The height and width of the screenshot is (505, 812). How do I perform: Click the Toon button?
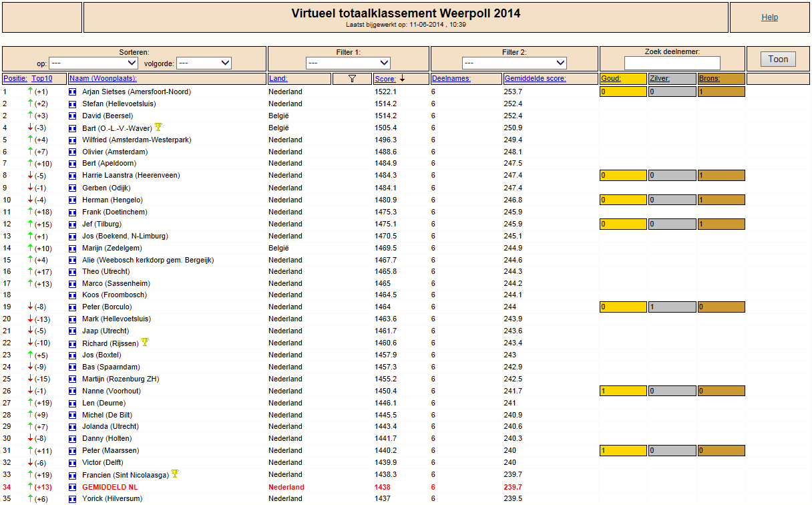pos(778,59)
